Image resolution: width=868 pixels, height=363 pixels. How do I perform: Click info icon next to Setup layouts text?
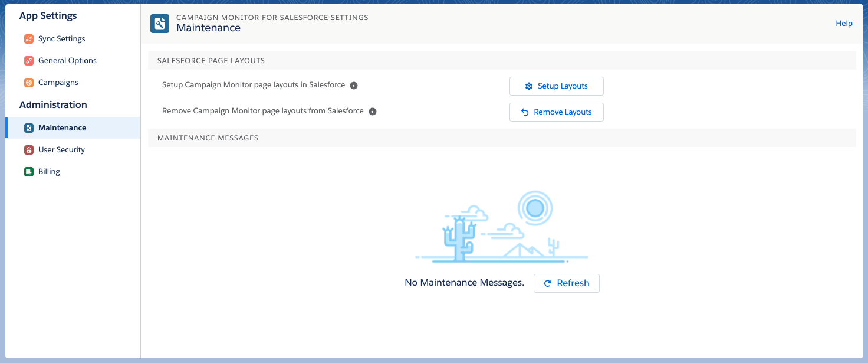(x=354, y=86)
